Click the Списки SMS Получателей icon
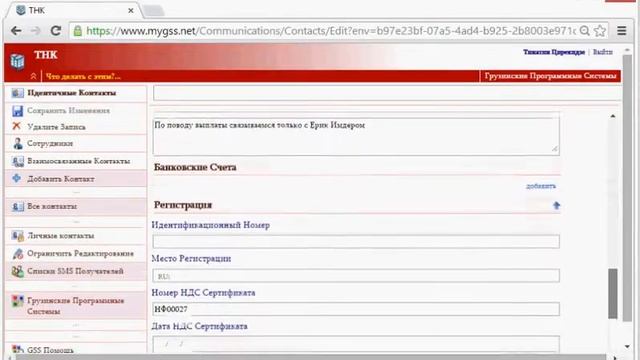 click(x=18, y=271)
